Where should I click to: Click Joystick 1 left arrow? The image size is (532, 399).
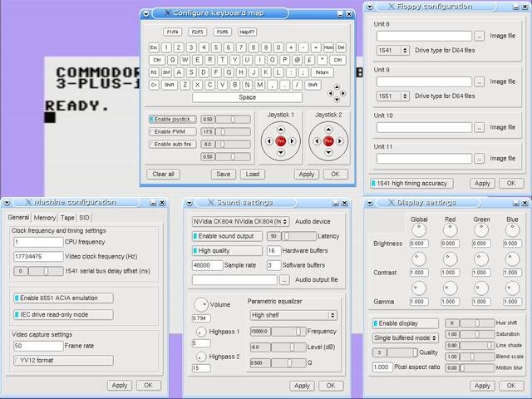[269, 140]
